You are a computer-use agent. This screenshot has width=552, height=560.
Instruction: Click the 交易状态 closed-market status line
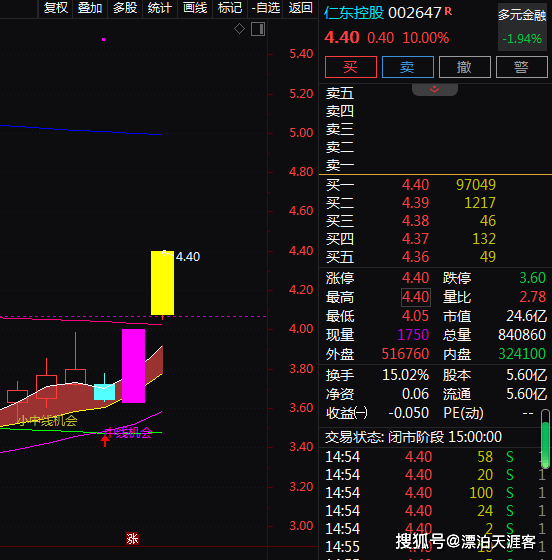point(413,437)
